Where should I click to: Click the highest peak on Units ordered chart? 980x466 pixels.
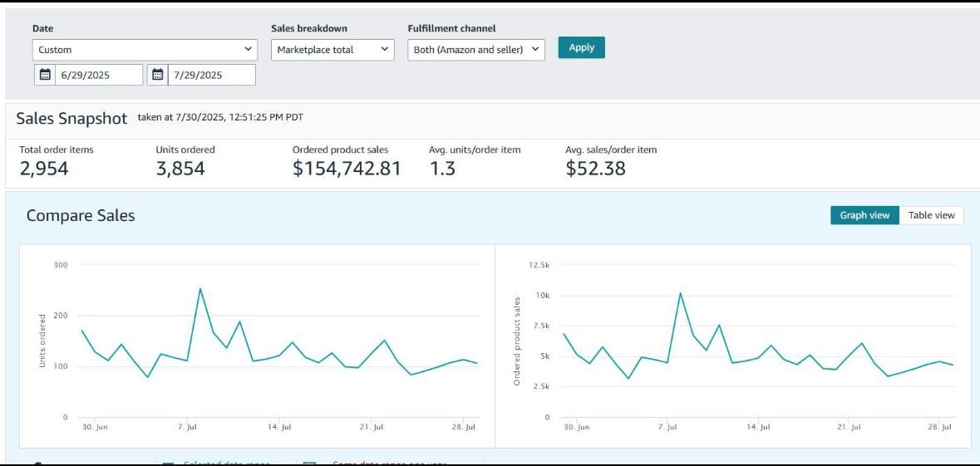click(x=199, y=289)
